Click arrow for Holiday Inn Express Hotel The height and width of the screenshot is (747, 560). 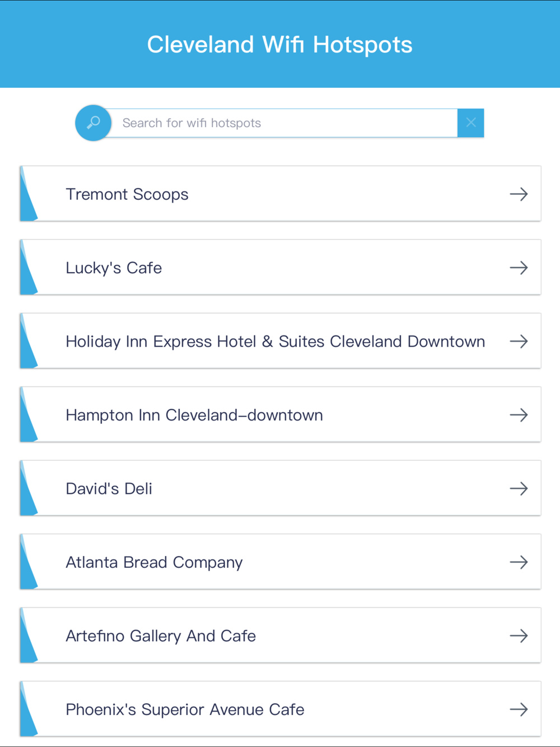coord(519,341)
